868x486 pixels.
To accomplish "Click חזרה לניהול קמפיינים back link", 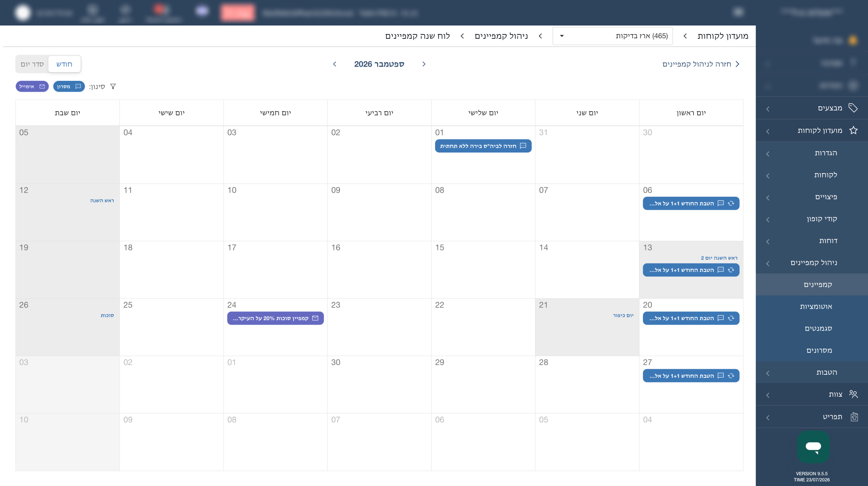I will (701, 64).
